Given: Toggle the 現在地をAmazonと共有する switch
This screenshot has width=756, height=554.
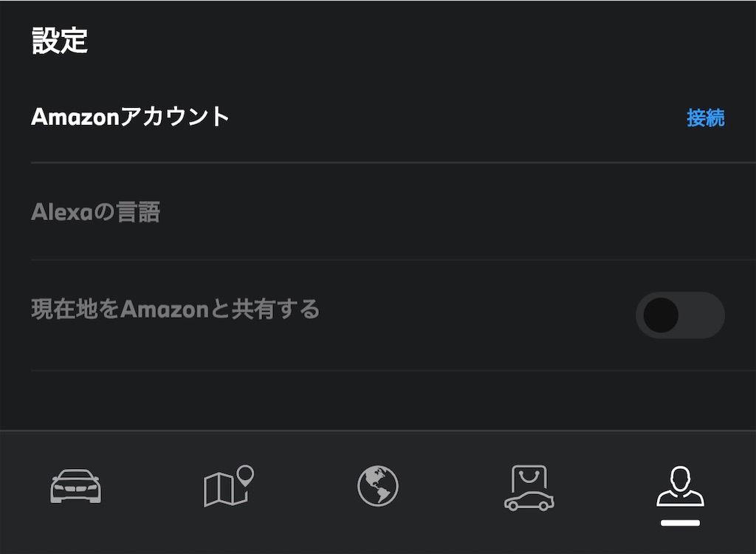Looking at the screenshot, I should click(680, 315).
